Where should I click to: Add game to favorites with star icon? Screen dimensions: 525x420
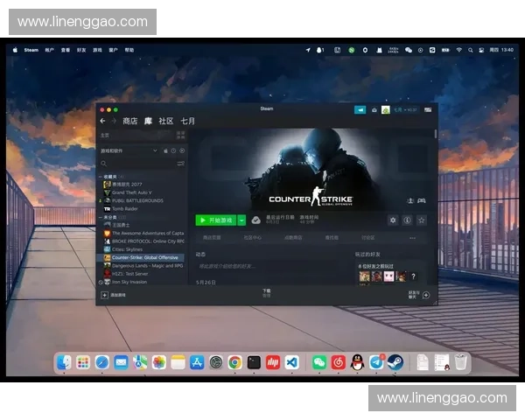pos(421,220)
